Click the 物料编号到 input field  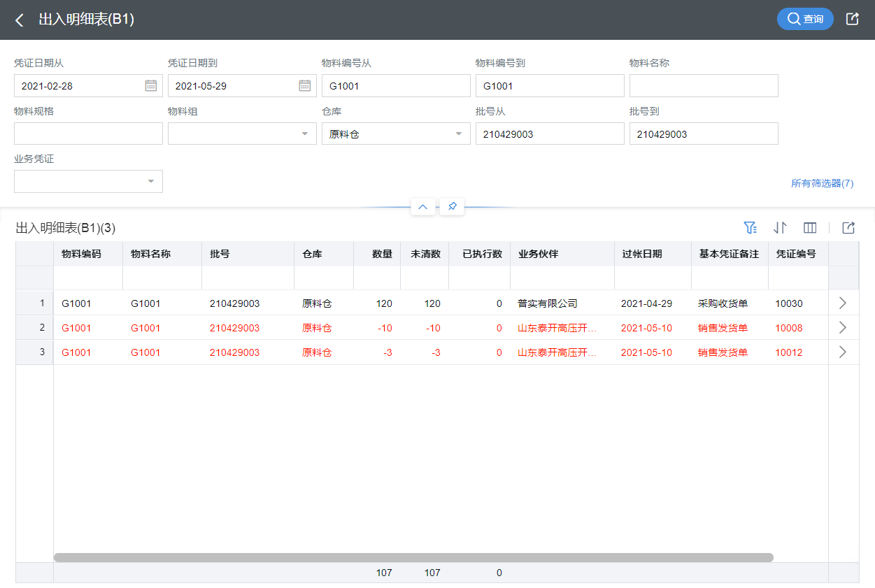(x=550, y=85)
